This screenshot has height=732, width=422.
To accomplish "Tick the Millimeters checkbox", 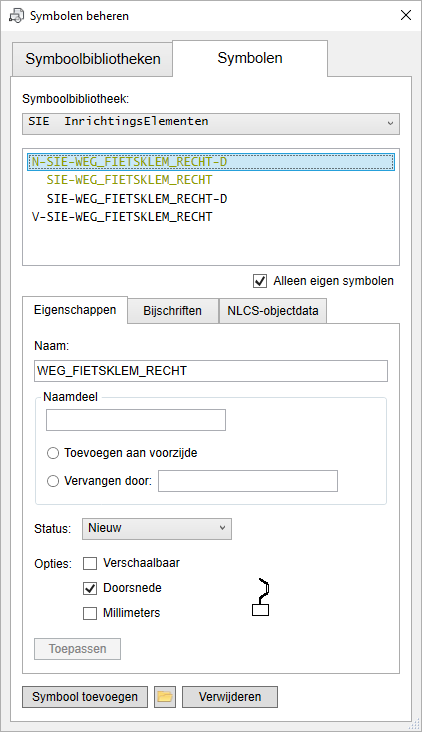I will 90,613.
